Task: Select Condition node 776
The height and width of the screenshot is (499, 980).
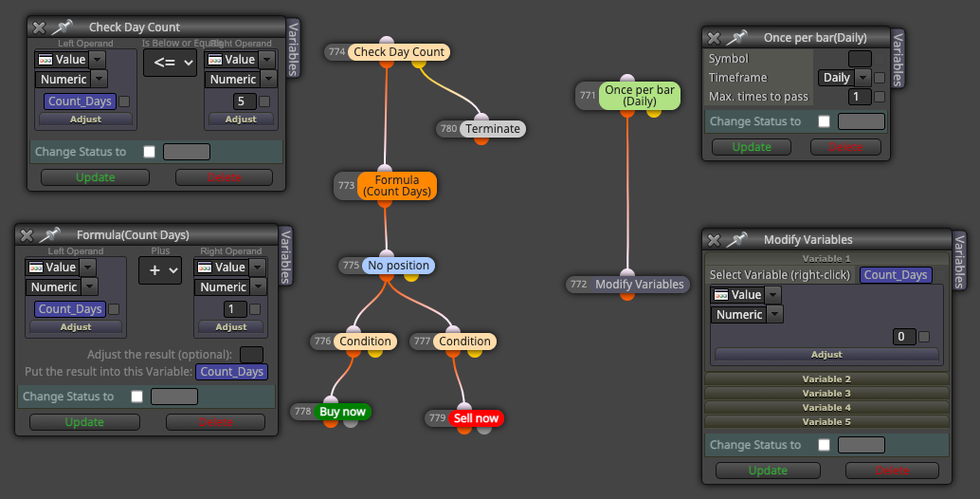Action: (x=365, y=342)
